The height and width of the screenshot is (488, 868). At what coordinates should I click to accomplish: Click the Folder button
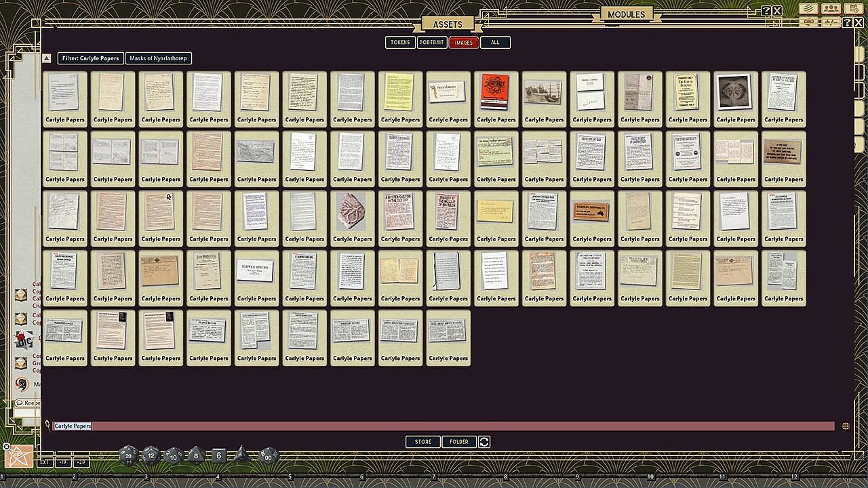click(x=459, y=442)
